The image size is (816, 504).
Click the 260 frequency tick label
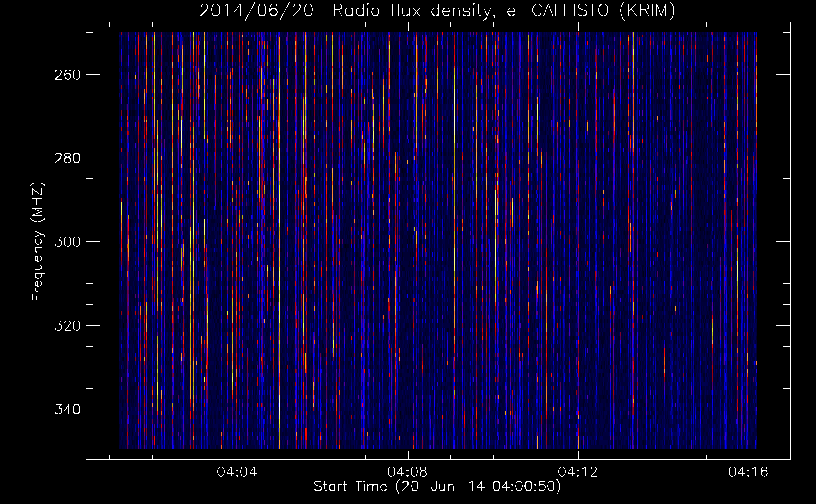[67, 75]
